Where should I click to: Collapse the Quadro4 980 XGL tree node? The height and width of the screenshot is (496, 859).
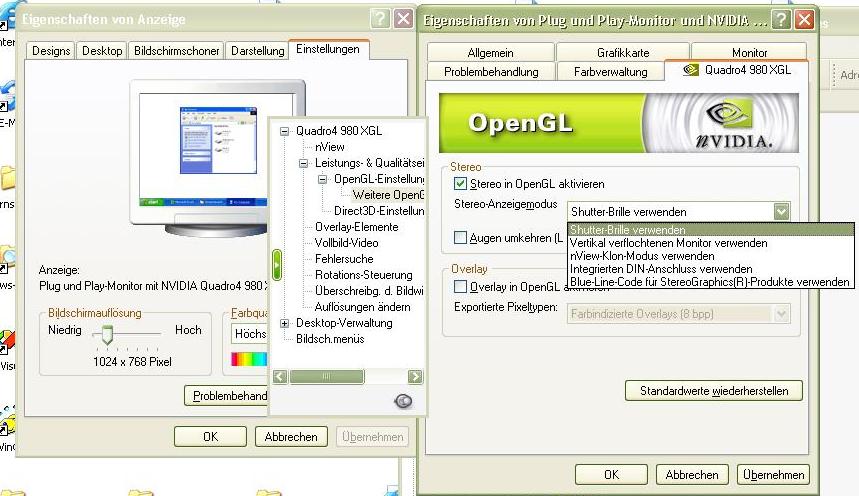(285, 131)
